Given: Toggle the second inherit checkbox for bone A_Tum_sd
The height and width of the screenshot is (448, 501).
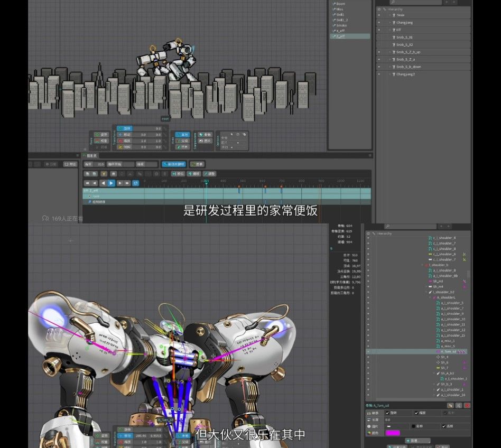Looking at the screenshot, I should point(416,413).
